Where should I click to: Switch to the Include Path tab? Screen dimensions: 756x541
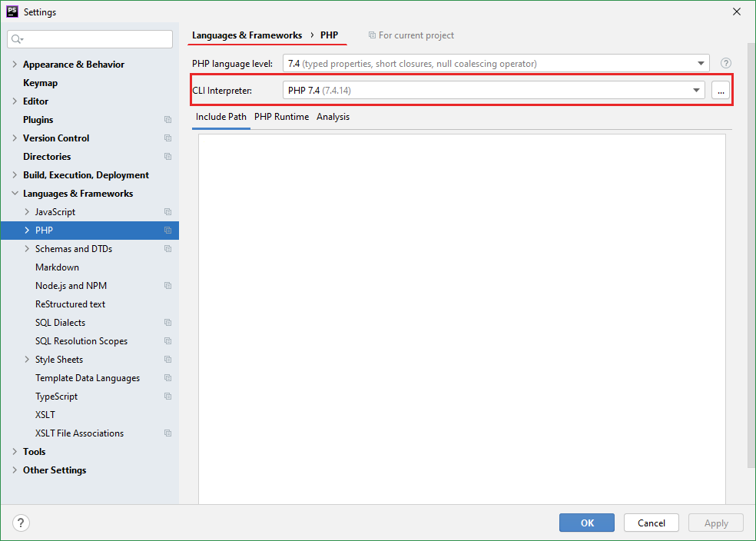pos(220,117)
